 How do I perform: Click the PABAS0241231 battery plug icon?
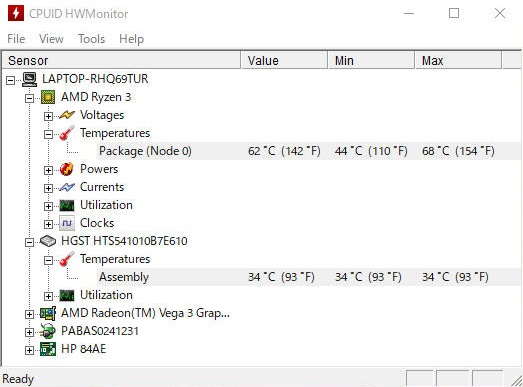[48, 331]
